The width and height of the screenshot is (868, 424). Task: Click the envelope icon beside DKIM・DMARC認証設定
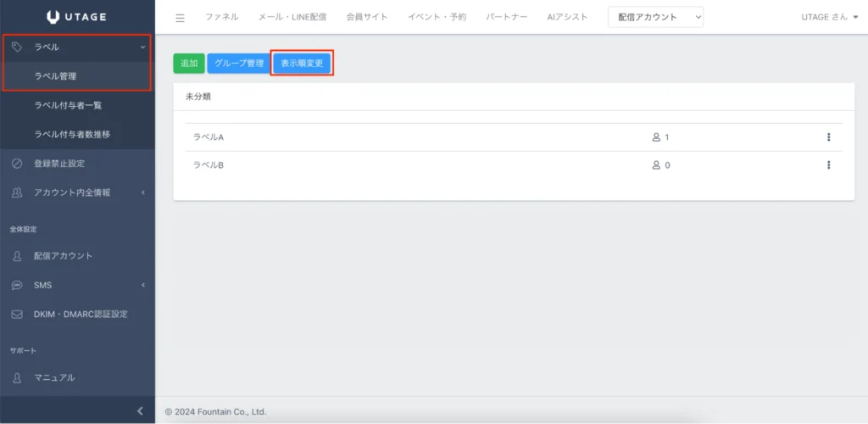[17, 315]
